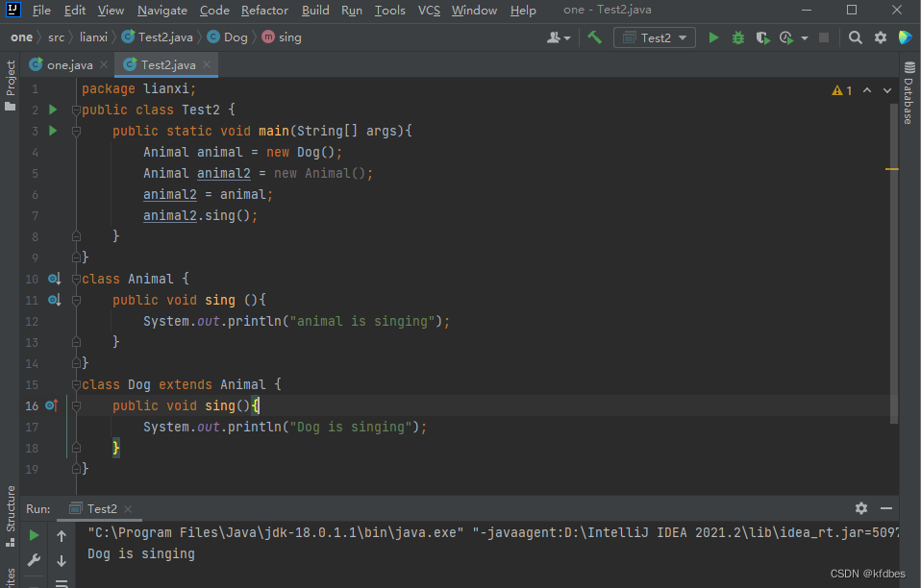Toggle the Project tool window sidebar button
The width and height of the screenshot is (921, 588).
(11, 86)
